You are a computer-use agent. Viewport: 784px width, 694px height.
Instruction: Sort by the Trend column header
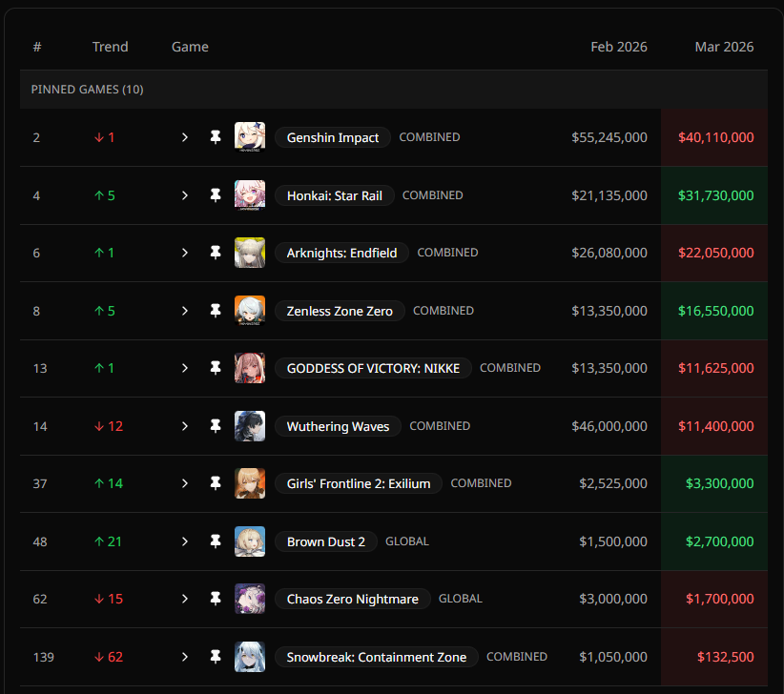pyautogui.click(x=110, y=47)
